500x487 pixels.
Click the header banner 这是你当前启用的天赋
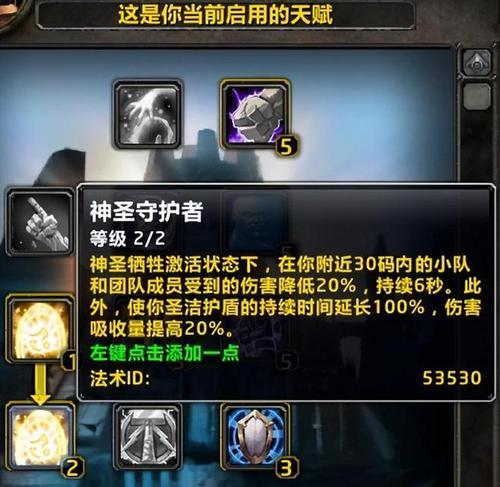tap(226, 15)
